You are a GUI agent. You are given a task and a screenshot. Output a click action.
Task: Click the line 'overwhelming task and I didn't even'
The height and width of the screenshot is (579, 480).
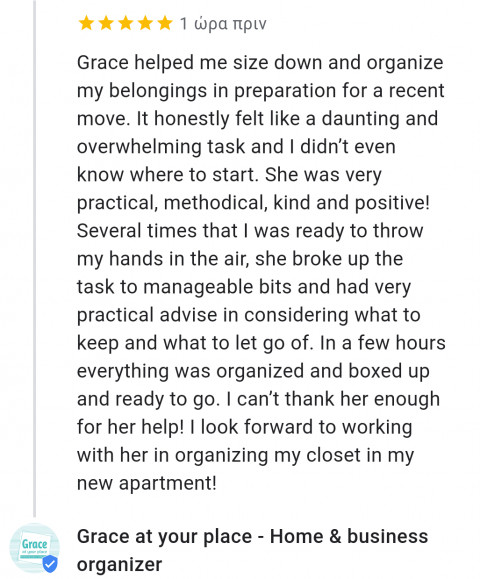click(x=236, y=147)
